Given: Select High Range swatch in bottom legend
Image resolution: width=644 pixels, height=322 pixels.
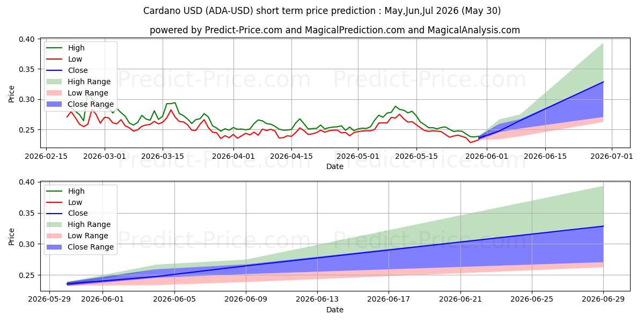Looking at the screenshot, I should 56,225.
